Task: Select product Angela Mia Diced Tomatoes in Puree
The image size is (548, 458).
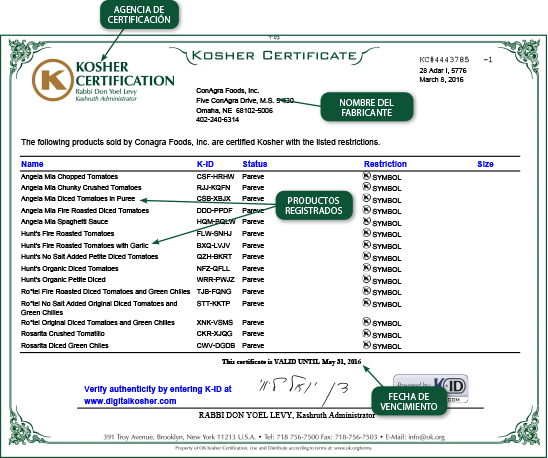Action: (x=78, y=199)
